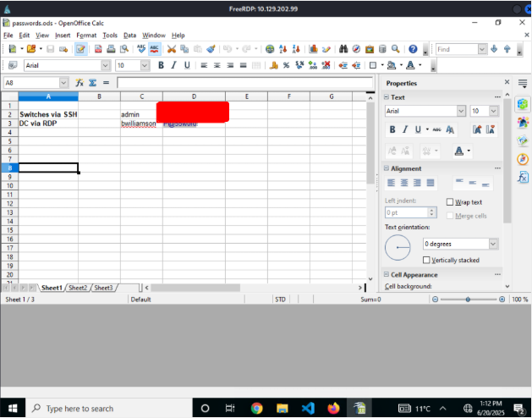
Task: Open the Functions sidebar deck icon
Action: tap(523, 177)
